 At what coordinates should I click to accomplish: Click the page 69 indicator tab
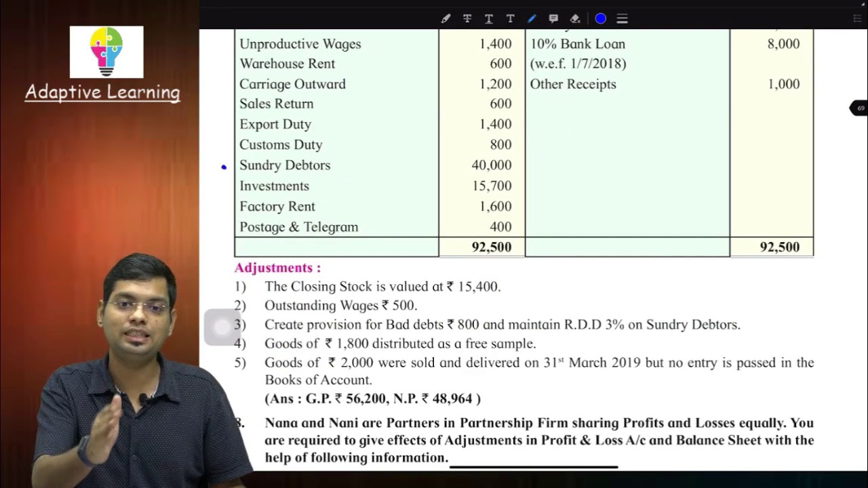point(859,108)
